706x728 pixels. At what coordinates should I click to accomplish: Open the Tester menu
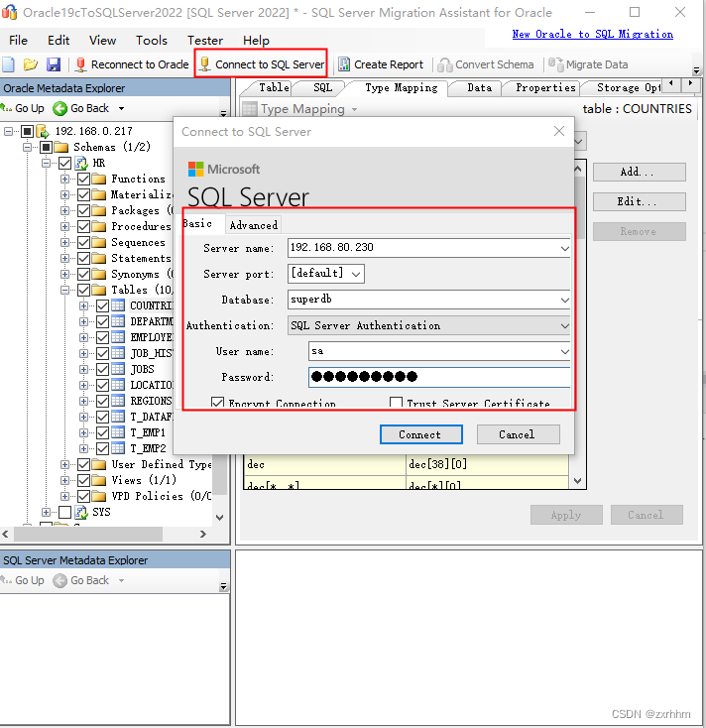[x=204, y=41]
